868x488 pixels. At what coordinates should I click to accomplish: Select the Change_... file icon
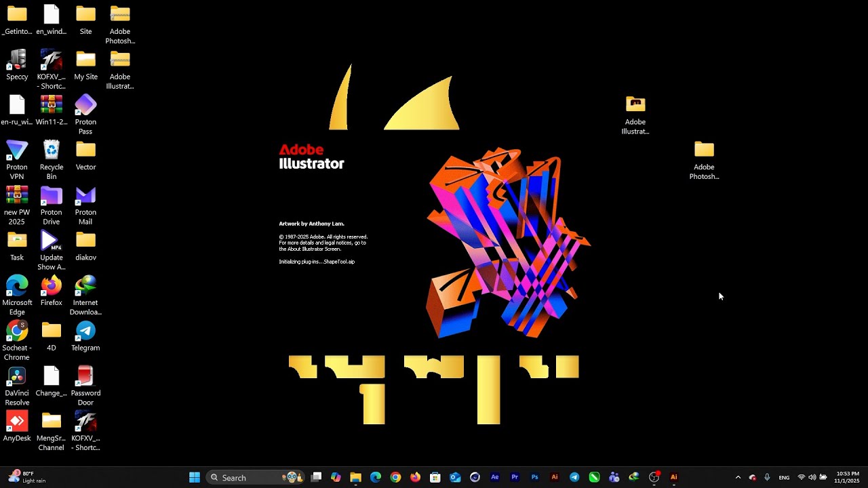click(x=52, y=382)
